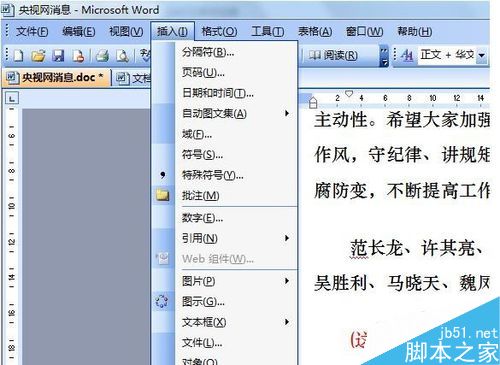Click the Styles and Formatting AA icon

click(x=407, y=55)
